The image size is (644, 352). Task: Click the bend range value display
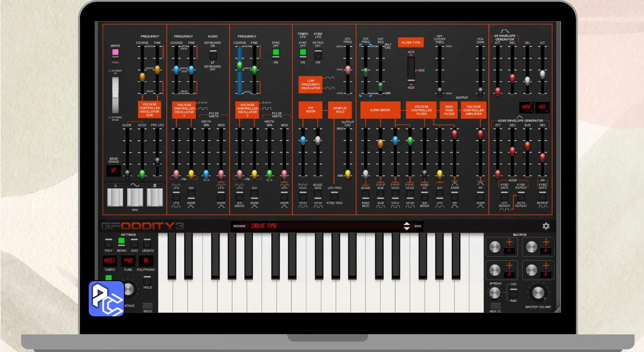(x=113, y=170)
